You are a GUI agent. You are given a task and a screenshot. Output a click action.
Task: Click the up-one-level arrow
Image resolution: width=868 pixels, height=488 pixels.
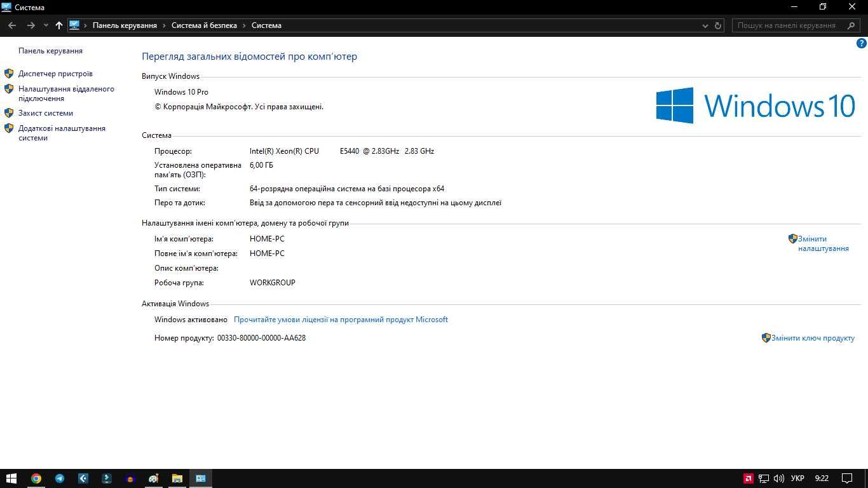(x=59, y=25)
